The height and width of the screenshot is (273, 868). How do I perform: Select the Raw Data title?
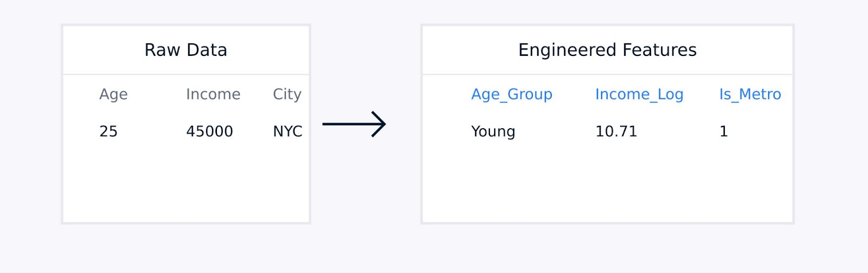pos(186,50)
